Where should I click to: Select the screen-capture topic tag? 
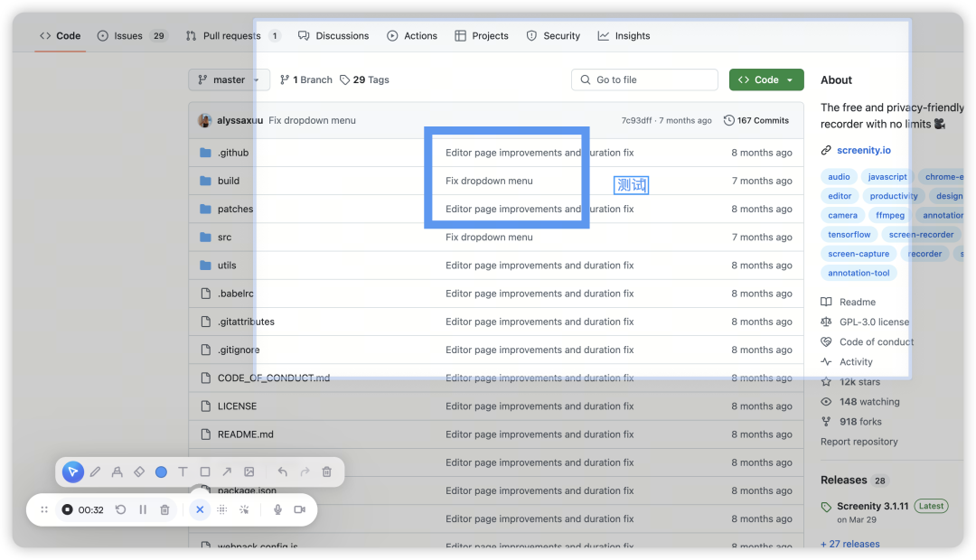(859, 254)
